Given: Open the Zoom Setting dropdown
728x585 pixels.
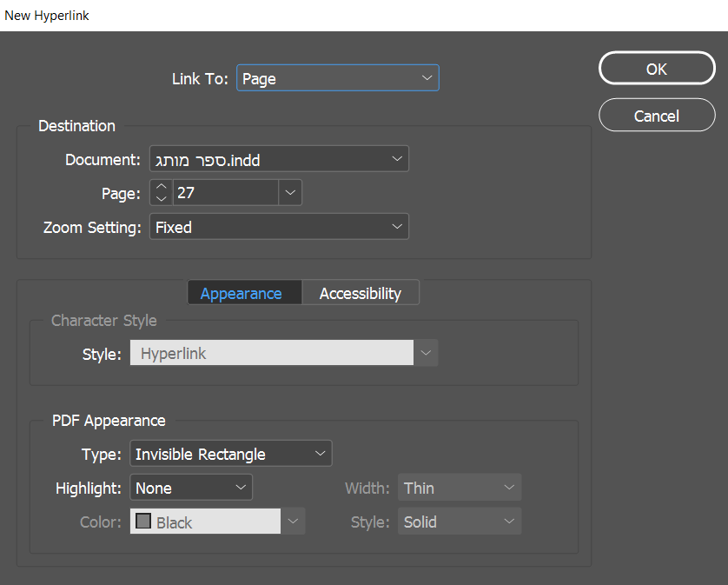Looking at the screenshot, I should click(278, 227).
